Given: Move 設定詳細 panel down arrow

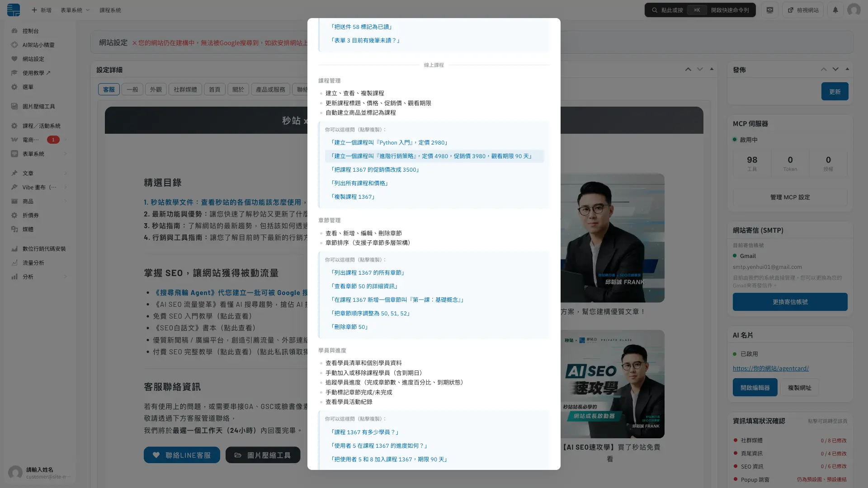Looking at the screenshot, I should (x=700, y=69).
